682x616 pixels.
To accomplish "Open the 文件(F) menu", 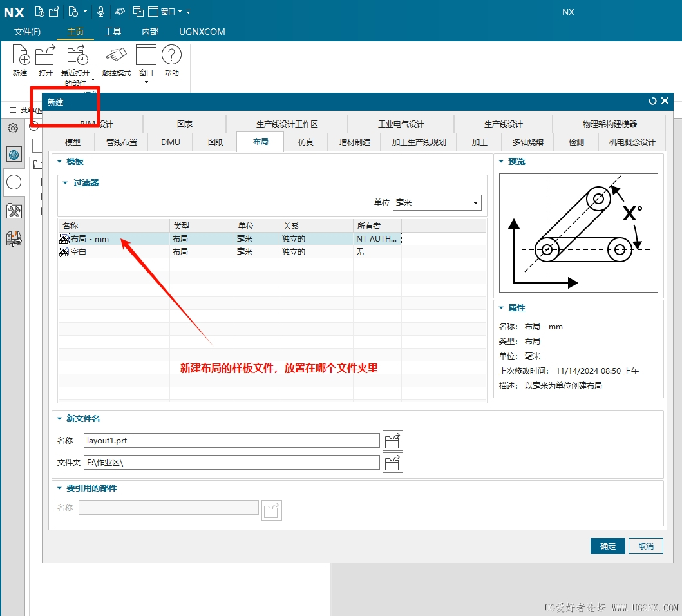I will tap(28, 32).
